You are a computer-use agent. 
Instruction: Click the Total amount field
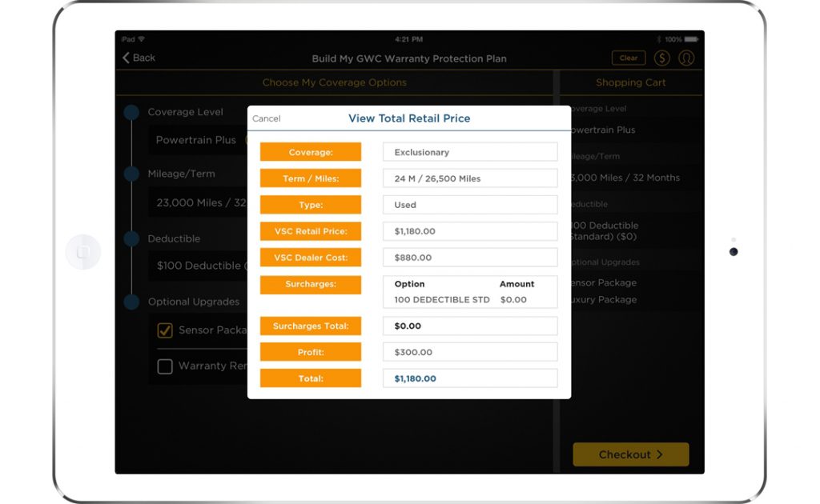[470, 378]
